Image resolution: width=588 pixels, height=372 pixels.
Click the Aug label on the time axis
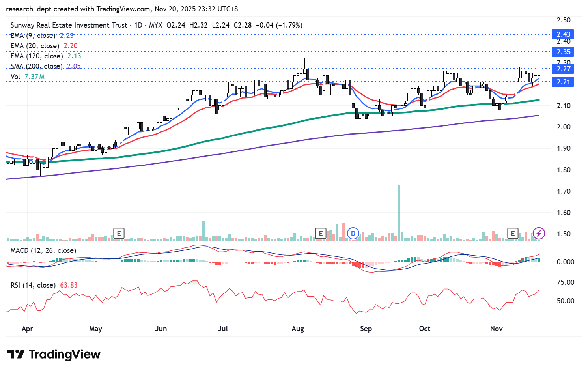pyautogui.click(x=298, y=329)
